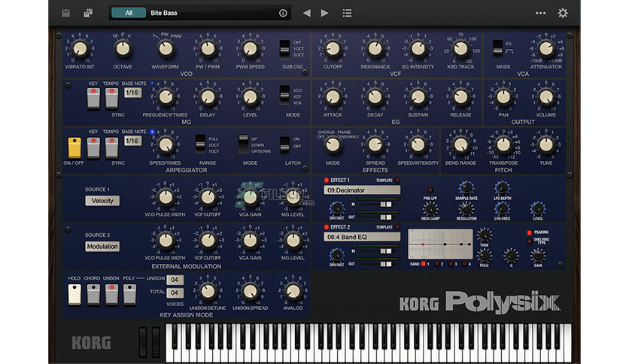Viewport: 629px width, 364px height.
Task: Open SOURCE 1 Velocity selector
Action: [x=102, y=201]
